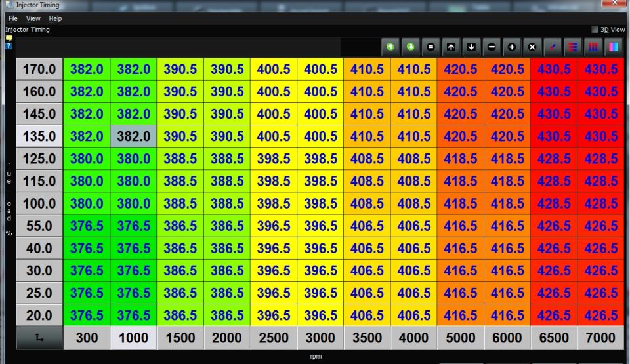Click the vertical bars interpolate icon
The image size is (630, 364).
pos(593,47)
